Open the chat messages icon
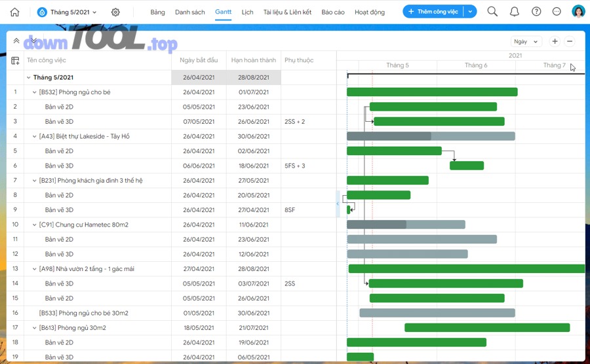Viewport: 590px width, 364px height. 557,12
